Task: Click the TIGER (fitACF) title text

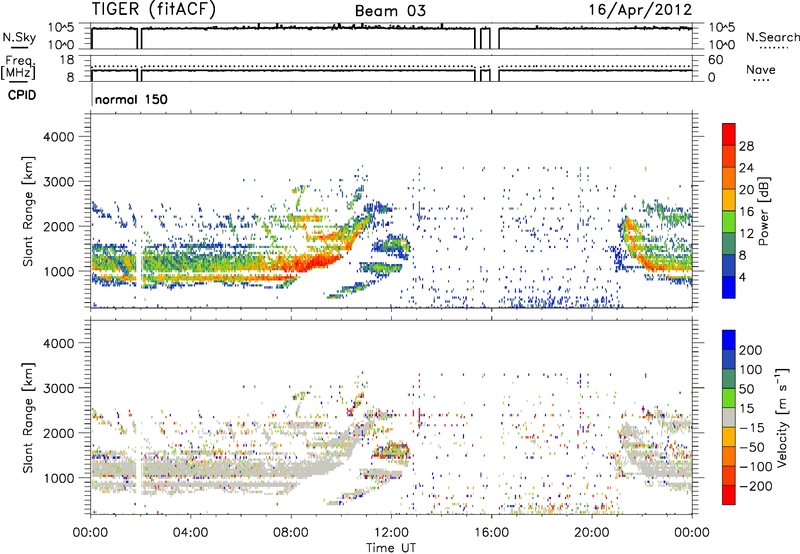Action: [x=154, y=9]
